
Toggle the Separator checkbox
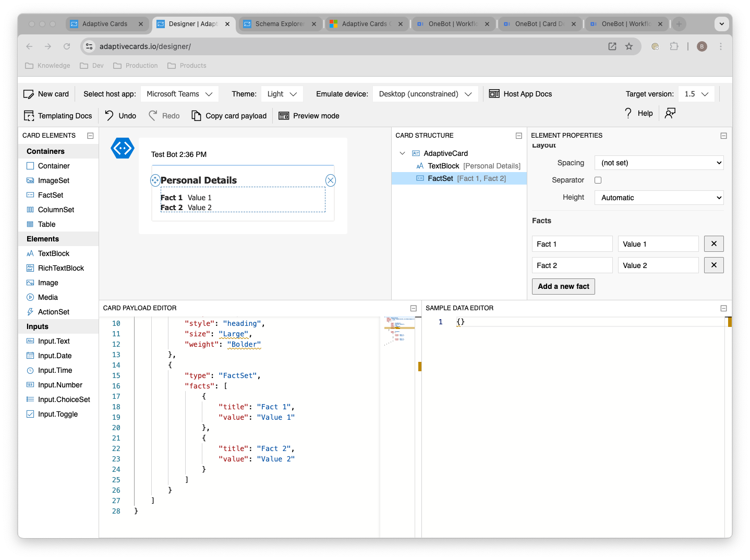[x=598, y=180]
